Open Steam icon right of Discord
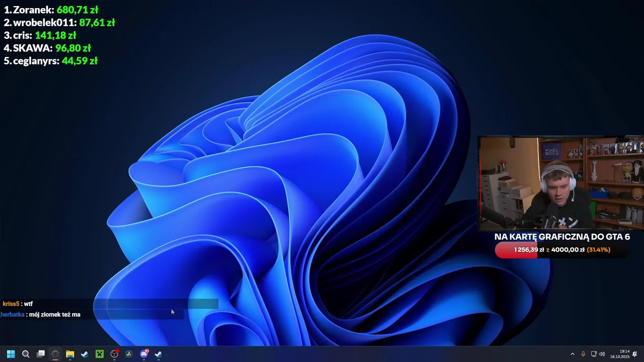The image size is (644, 362). [x=158, y=354]
